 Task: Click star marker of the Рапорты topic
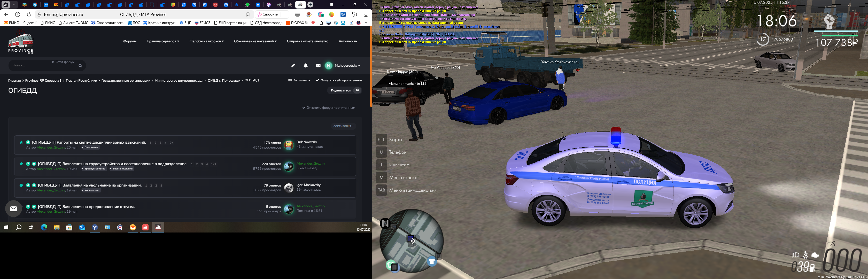pyautogui.click(x=21, y=142)
